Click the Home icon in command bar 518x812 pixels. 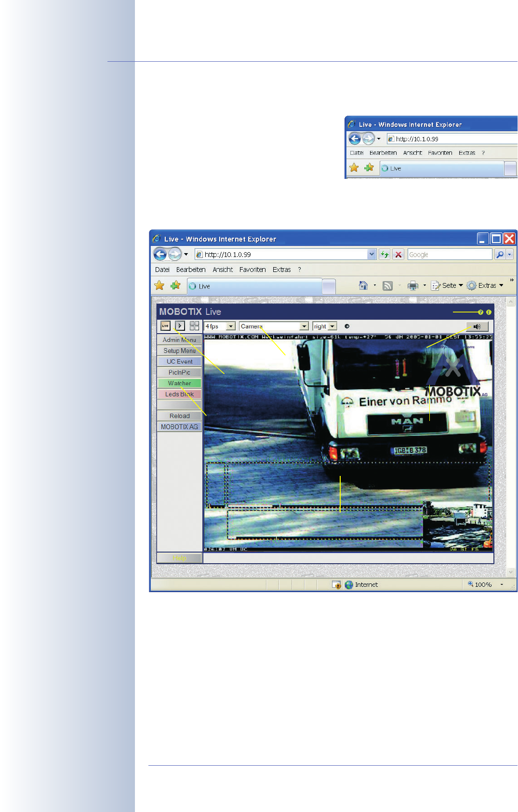[364, 285]
